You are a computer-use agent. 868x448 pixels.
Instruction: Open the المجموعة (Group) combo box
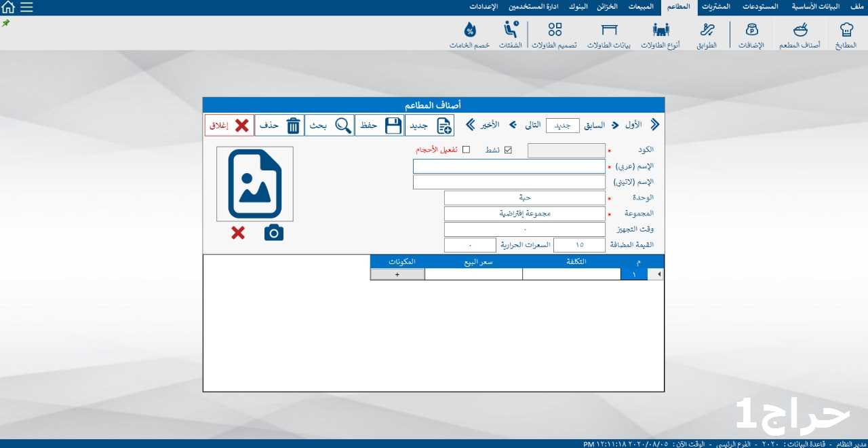tap(524, 213)
